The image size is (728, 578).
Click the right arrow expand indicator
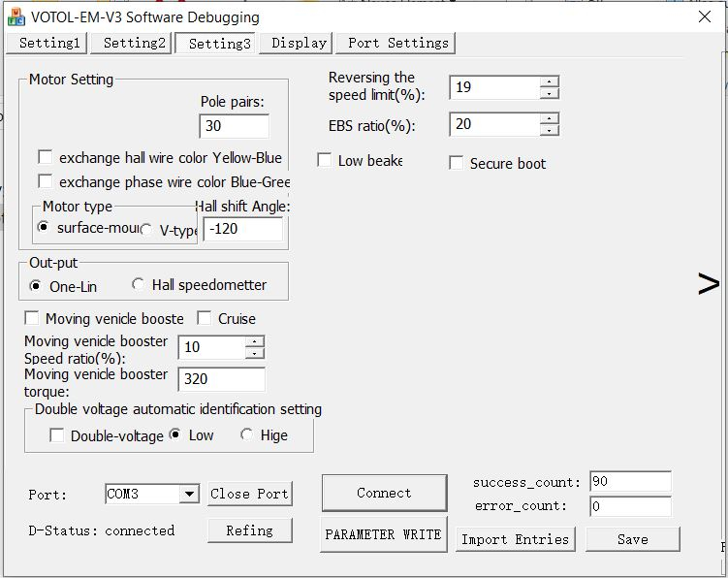(709, 283)
